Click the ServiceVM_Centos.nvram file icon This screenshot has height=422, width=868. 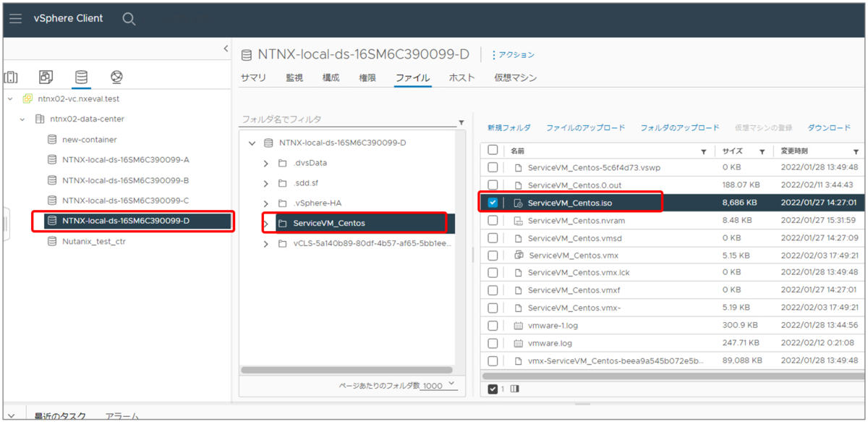[518, 221]
